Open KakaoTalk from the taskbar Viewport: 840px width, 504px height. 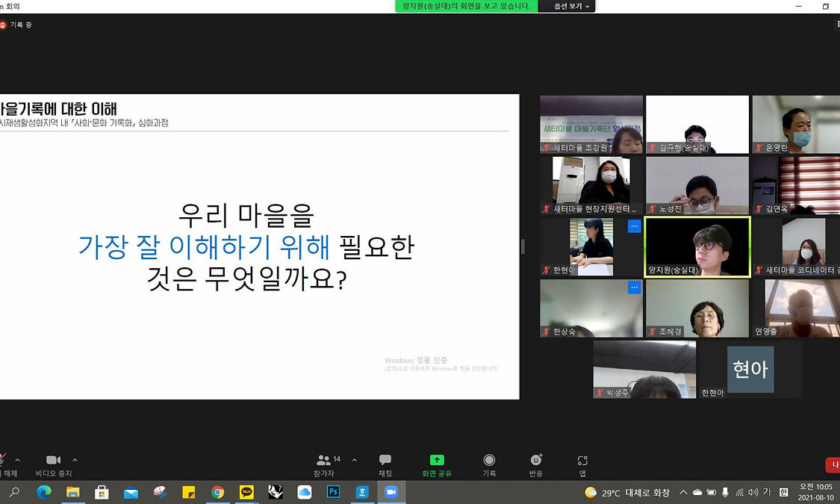click(x=246, y=492)
